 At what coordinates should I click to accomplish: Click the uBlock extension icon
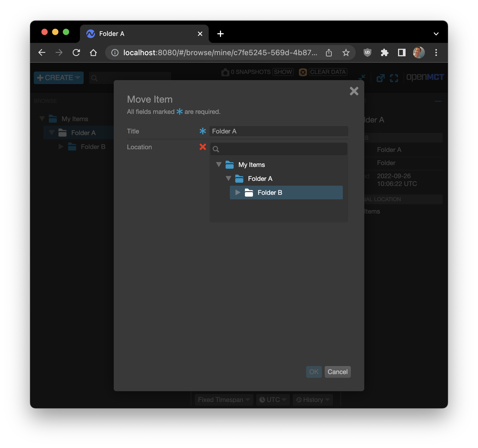pyautogui.click(x=367, y=53)
